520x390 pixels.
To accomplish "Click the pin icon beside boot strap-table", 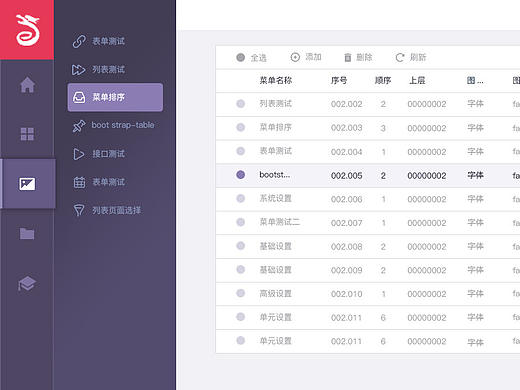I will (x=79, y=126).
